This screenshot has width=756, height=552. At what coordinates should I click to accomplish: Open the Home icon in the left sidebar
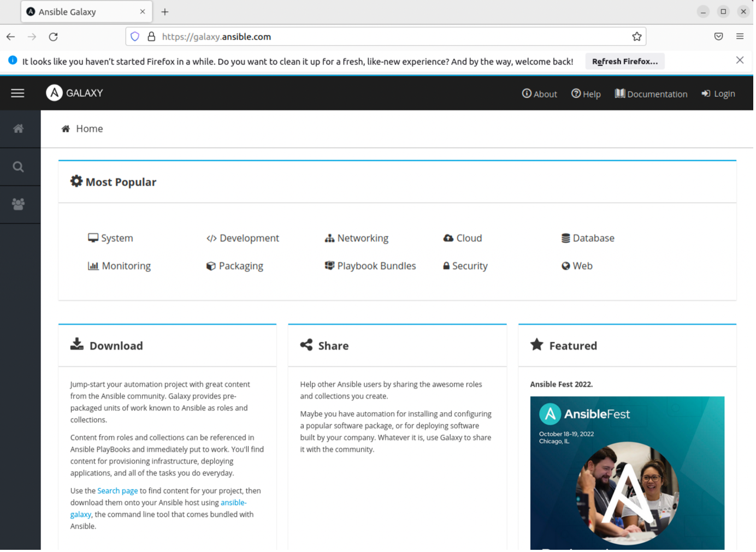coord(19,129)
